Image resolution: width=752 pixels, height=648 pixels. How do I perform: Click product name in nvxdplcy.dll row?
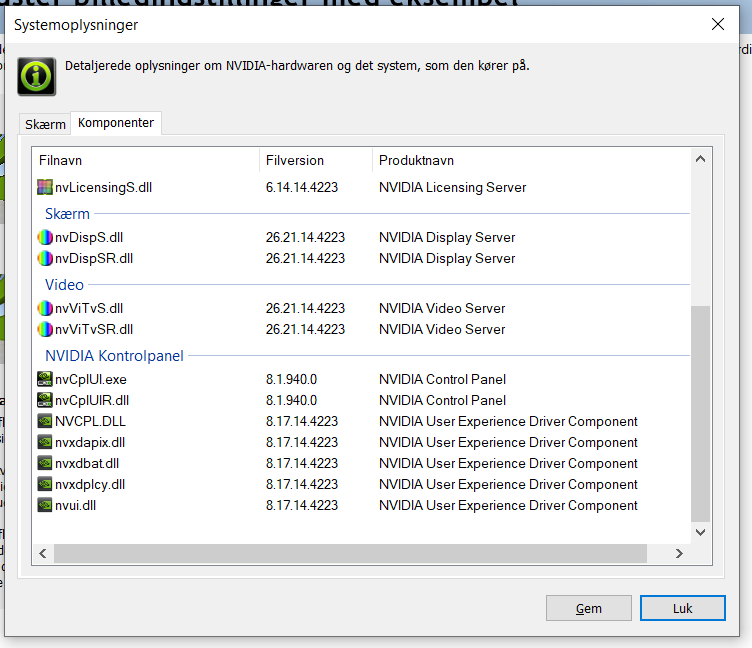(508, 484)
